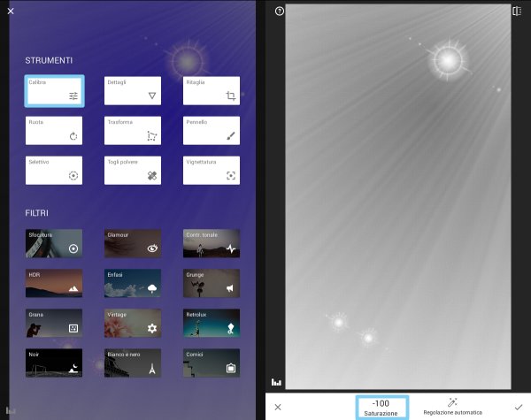Open the help question mark icon
Screen dimensions: 531x420
(280, 11)
